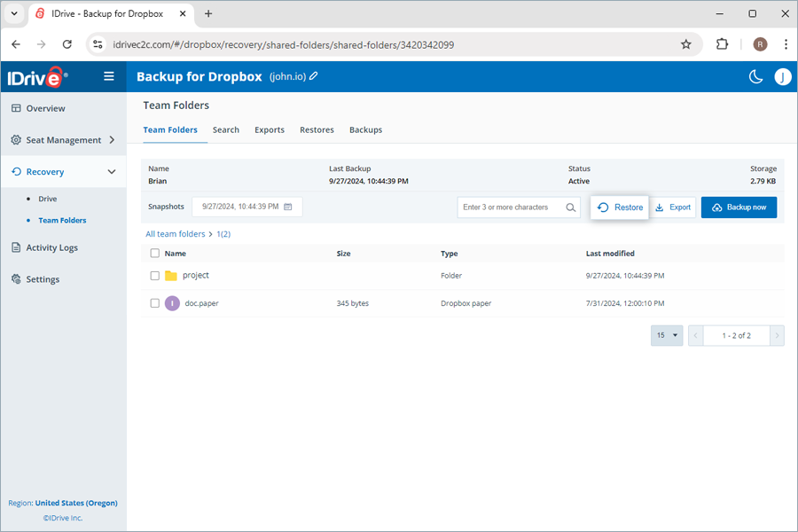The height and width of the screenshot is (532, 798).
Task: Click the Dropbox paper icon beside doc.paper
Action: [172, 303]
